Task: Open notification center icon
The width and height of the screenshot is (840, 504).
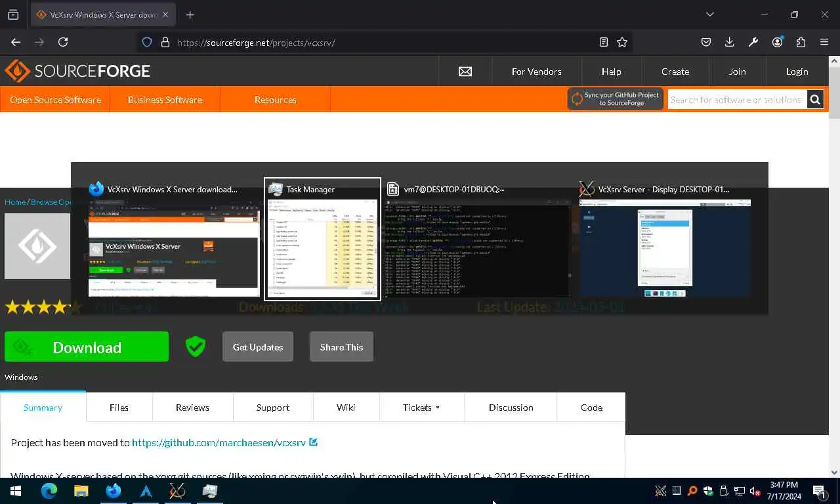Action: (x=819, y=491)
